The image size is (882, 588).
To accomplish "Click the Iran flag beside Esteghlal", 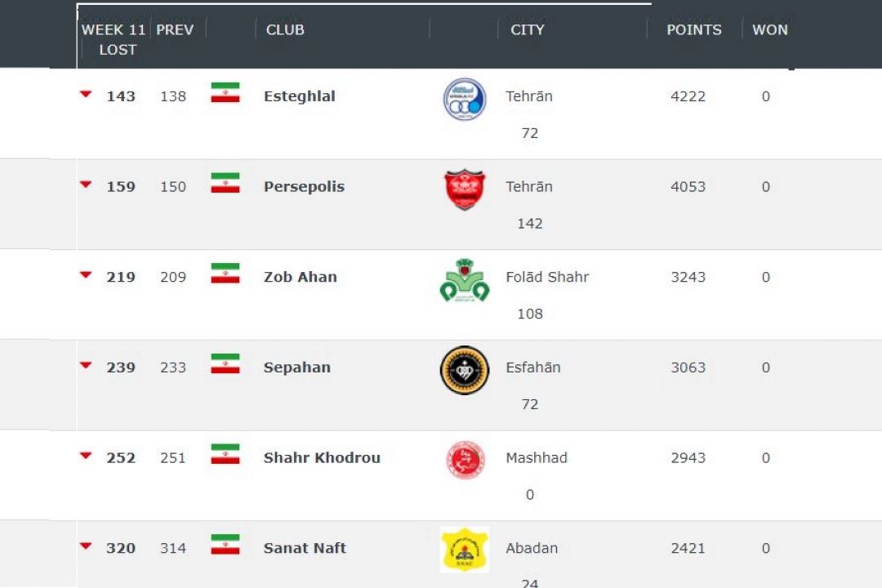I will click(x=225, y=93).
